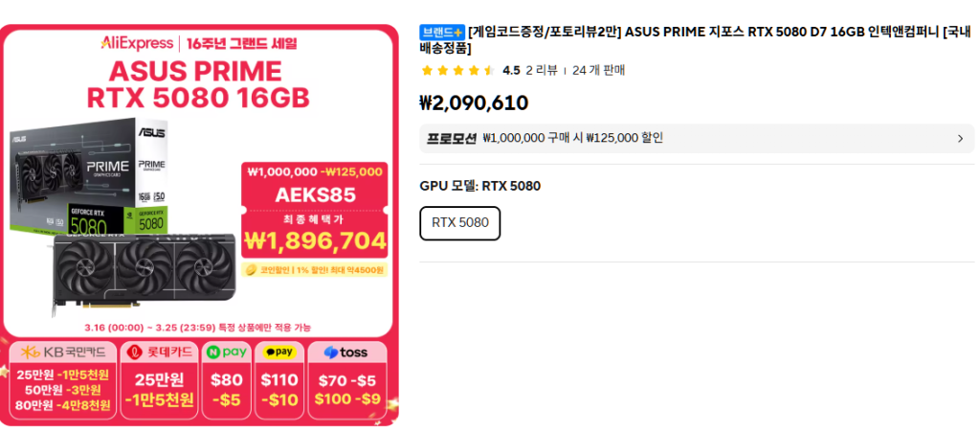The width and height of the screenshot is (980, 433).
Task: Click the ₩1,896,704 final price label
Action: [x=315, y=240]
